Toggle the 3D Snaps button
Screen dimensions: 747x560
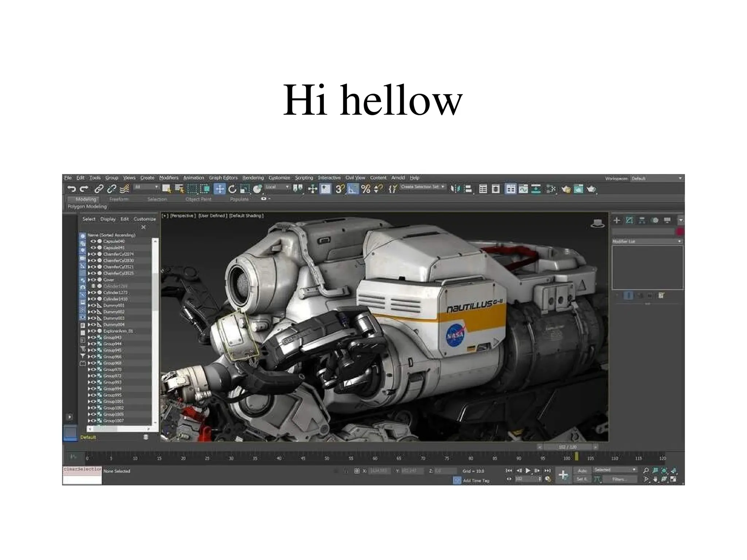[340, 189]
